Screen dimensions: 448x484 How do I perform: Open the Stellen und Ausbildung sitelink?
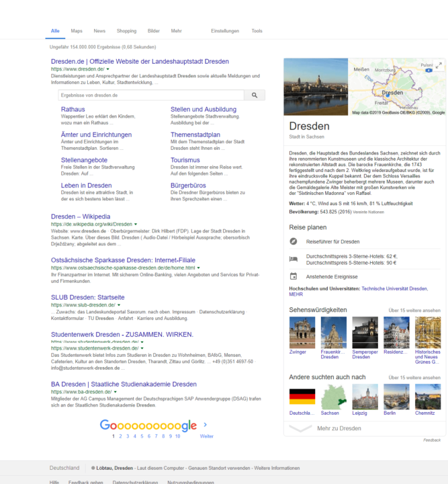click(x=204, y=110)
